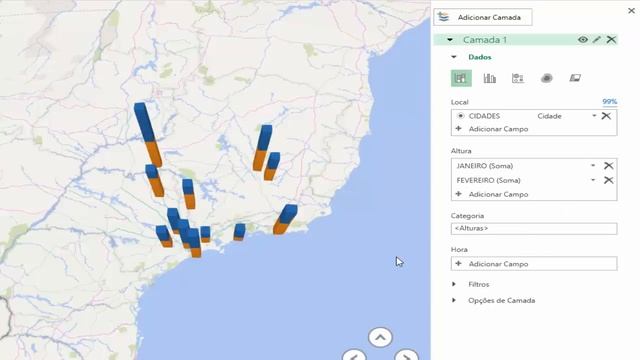Remove the FEVEREIRO (Soma) height field
The width and height of the screenshot is (640, 360).
point(608,180)
